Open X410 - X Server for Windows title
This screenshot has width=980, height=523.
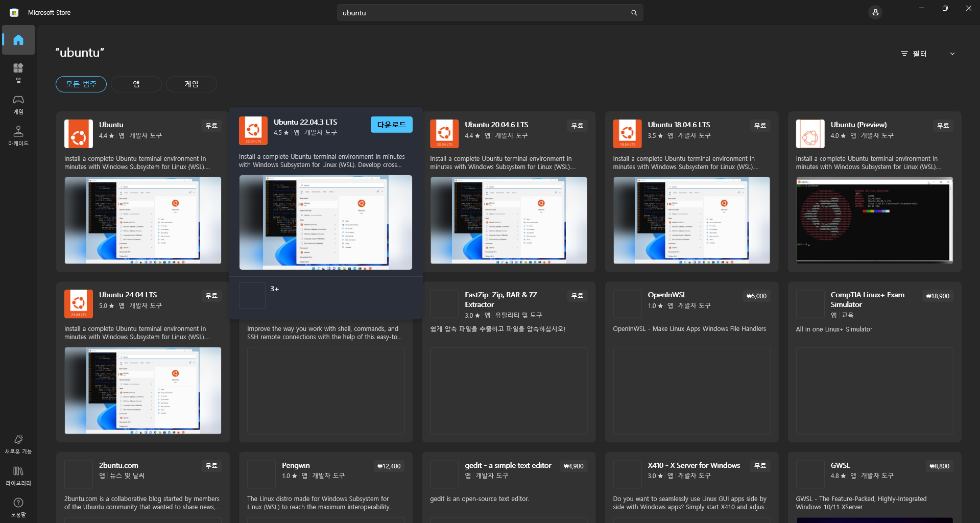coord(694,465)
